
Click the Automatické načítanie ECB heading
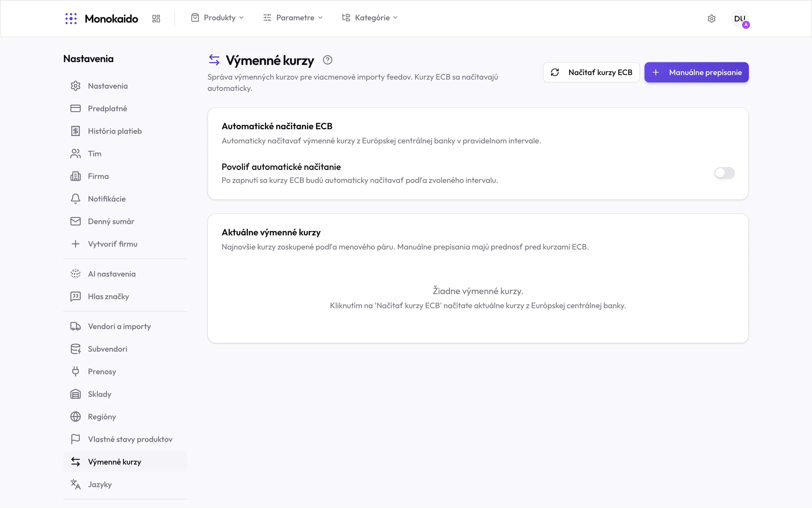click(x=277, y=126)
